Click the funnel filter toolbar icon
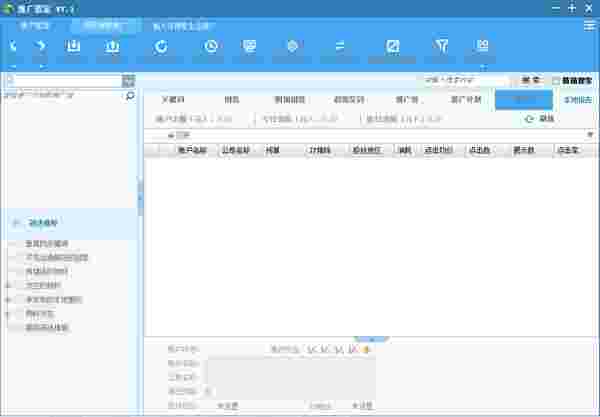This screenshot has height=417, width=600. [x=441, y=46]
